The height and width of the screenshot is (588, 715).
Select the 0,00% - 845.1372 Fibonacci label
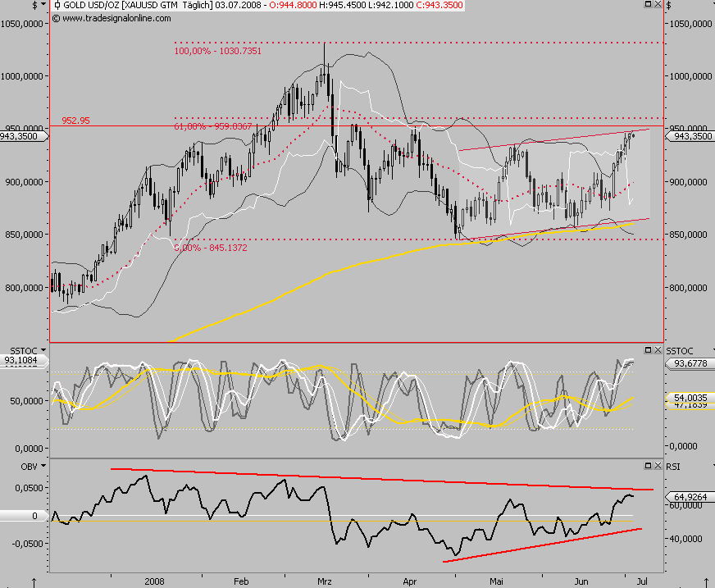211,248
